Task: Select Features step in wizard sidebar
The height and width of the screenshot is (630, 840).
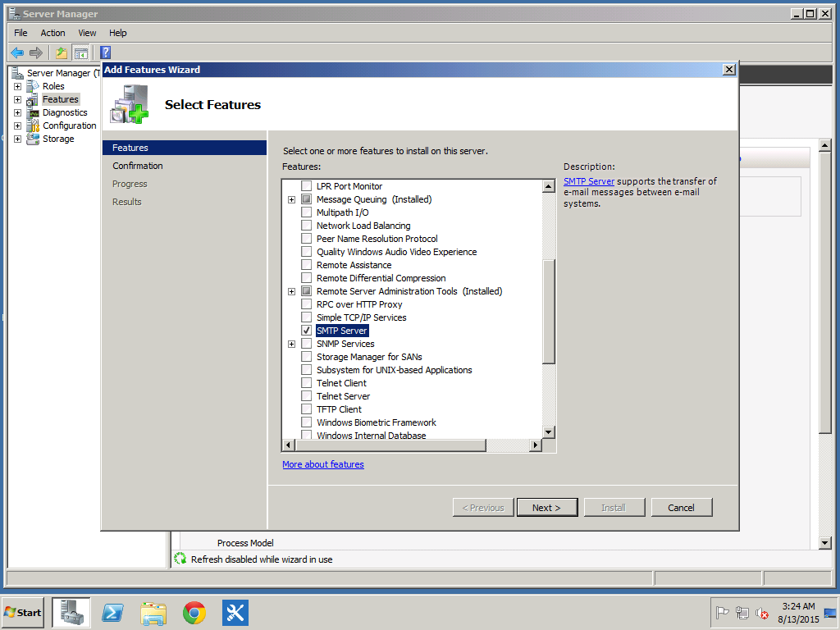Action: 185,148
